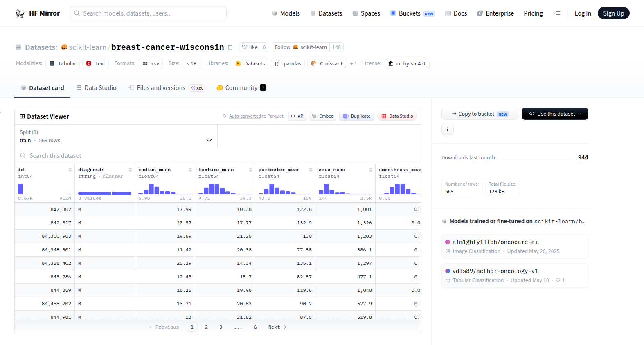Click the follower count 148
This screenshot has height=345, width=644.
click(x=337, y=47)
